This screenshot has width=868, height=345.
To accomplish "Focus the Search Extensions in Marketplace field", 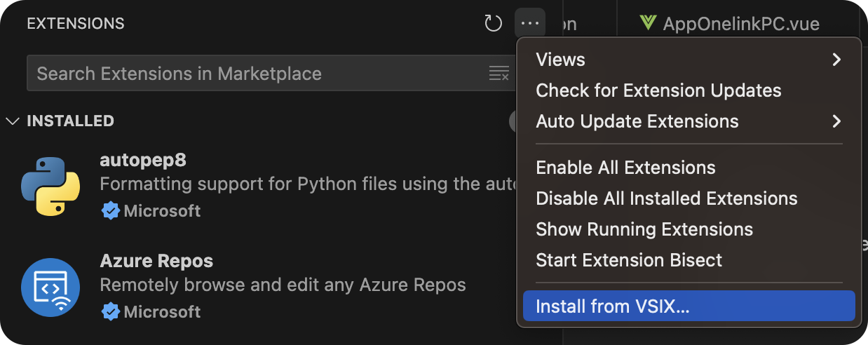I will point(270,74).
